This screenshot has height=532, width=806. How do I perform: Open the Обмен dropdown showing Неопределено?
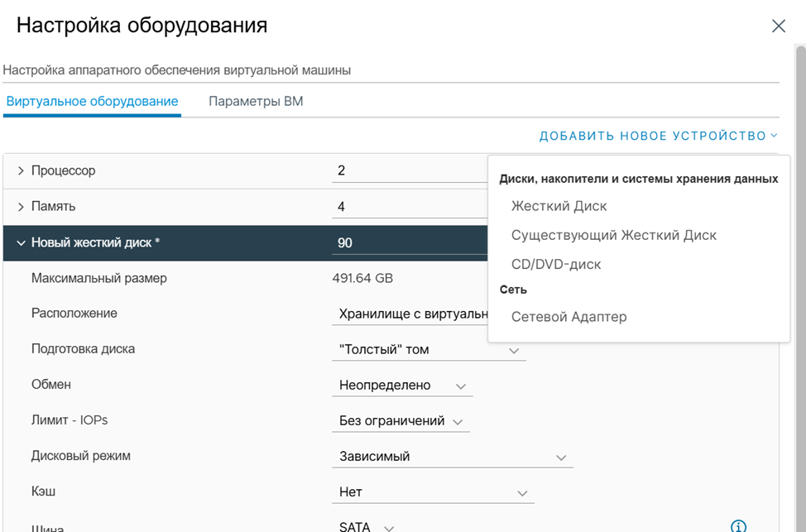(402, 386)
